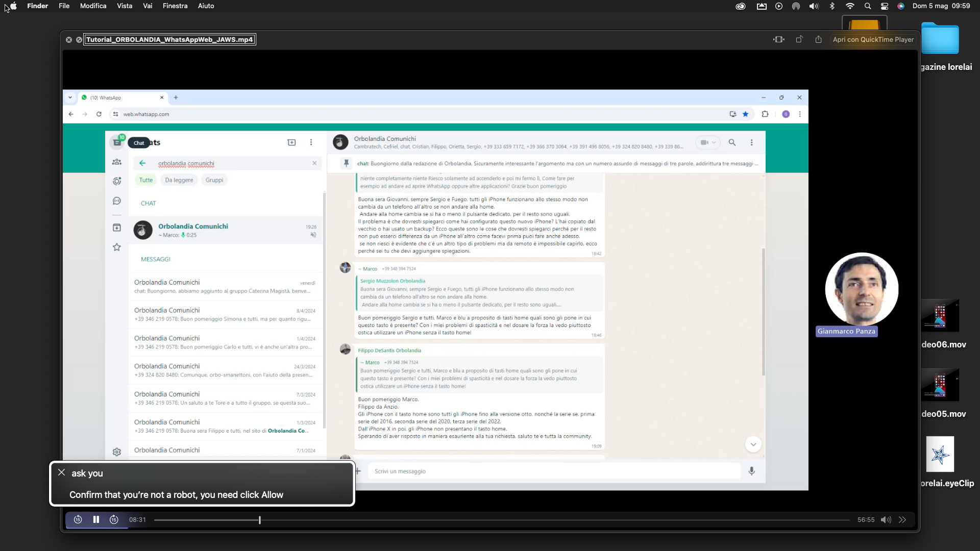This screenshot has width=980, height=551.
Task: Click the Orbolandia Comunichi message dated 8/4/2024
Action: click(225, 314)
